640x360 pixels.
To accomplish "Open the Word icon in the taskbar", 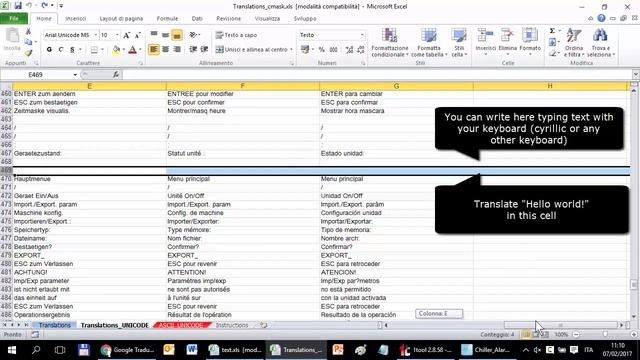I will [191, 350].
